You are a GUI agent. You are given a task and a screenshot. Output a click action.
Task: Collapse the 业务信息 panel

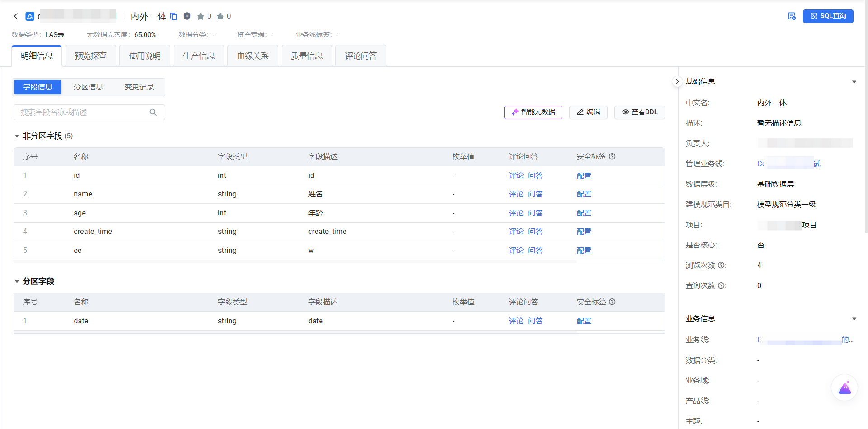[x=854, y=319]
